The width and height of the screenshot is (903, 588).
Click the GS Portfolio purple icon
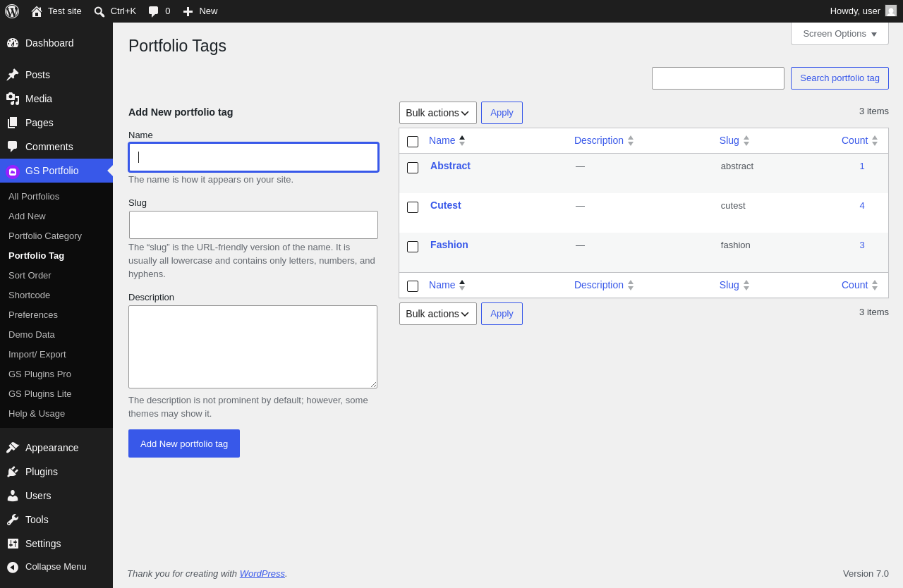tap(13, 171)
